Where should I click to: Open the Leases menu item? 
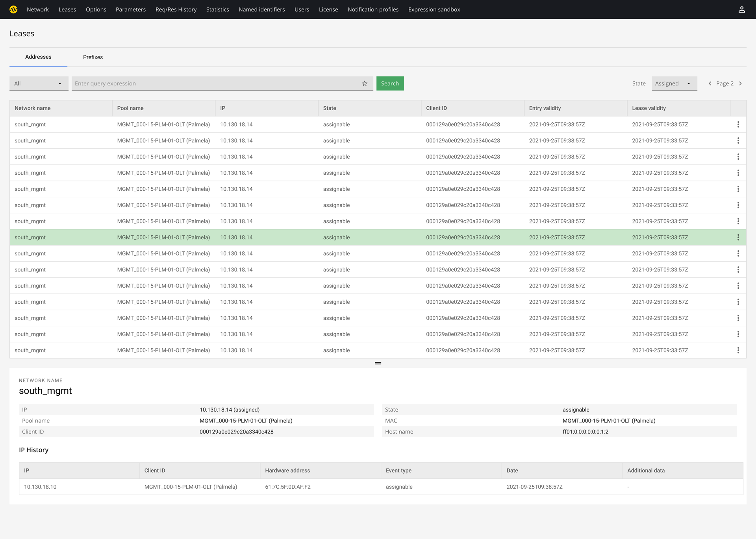[x=67, y=9]
